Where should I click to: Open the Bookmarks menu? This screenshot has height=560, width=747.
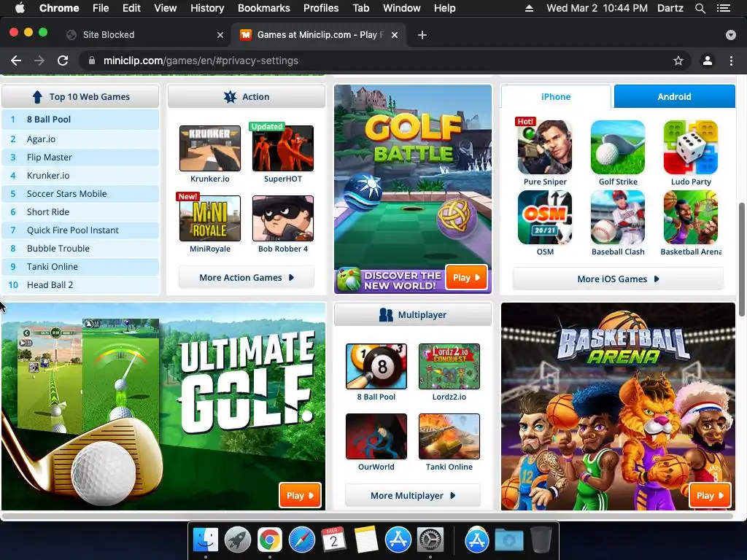tap(264, 8)
